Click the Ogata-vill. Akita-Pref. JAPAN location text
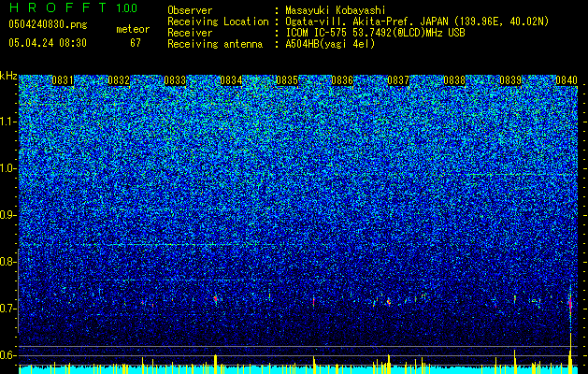The height and width of the screenshot is (374, 588). click(417, 22)
